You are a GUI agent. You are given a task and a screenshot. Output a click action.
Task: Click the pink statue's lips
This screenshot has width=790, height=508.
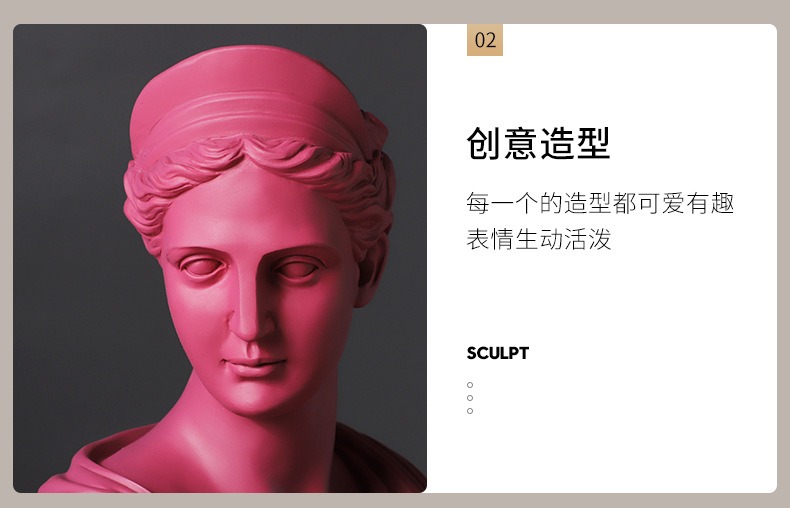pos(253,365)
